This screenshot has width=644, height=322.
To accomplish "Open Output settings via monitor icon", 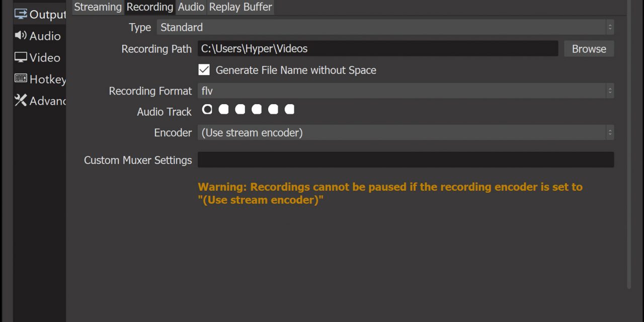I will click(x=21, y=14).
